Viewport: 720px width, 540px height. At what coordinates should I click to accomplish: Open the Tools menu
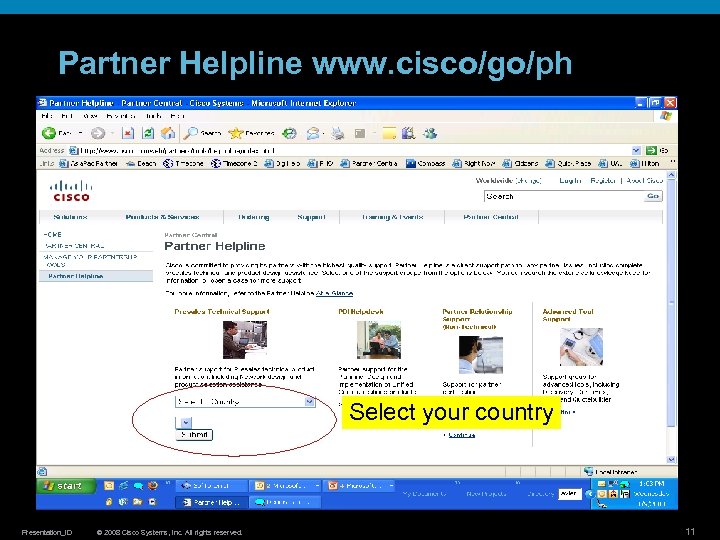pyautogui.click(x=152, y=116)
